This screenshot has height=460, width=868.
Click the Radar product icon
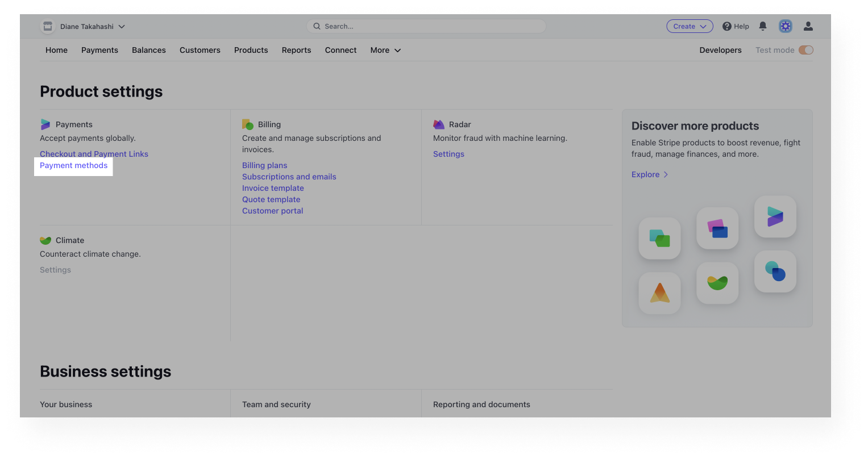pyautogui.click(x=439, y=124)
